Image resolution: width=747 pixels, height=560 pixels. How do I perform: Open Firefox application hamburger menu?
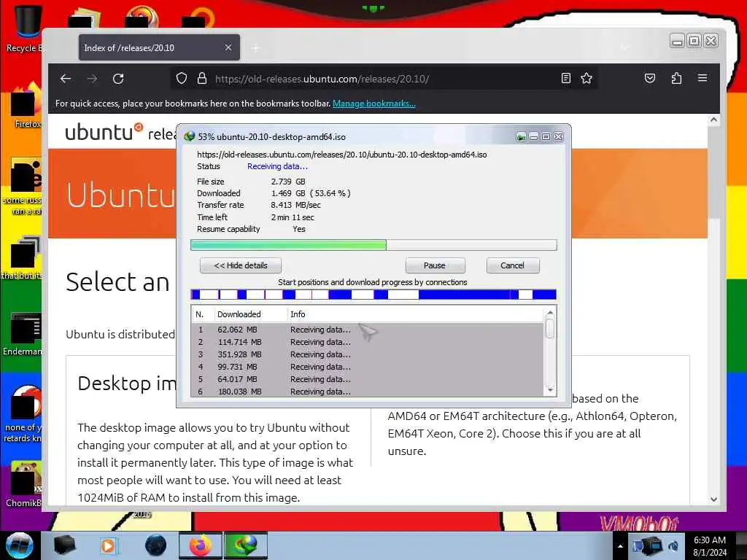(703, 78)
